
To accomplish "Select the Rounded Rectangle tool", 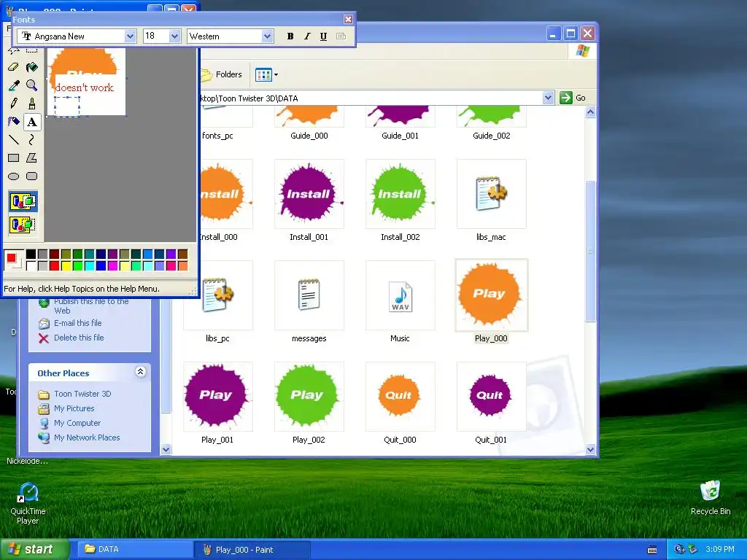I will (32, 176).
